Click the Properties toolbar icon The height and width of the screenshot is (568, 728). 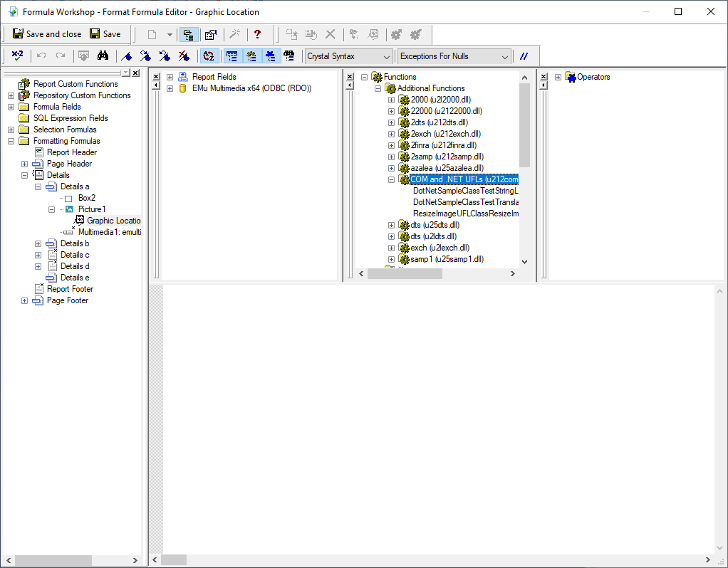210,34
